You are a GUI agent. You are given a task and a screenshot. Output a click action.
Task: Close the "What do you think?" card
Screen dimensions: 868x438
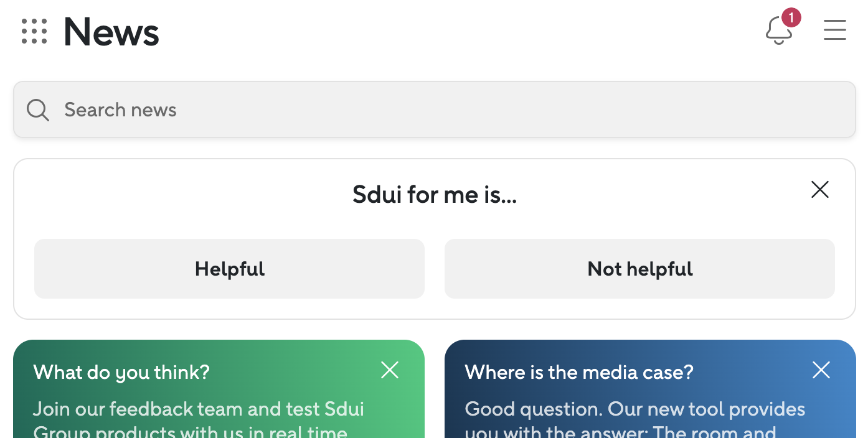coord(390,370)
